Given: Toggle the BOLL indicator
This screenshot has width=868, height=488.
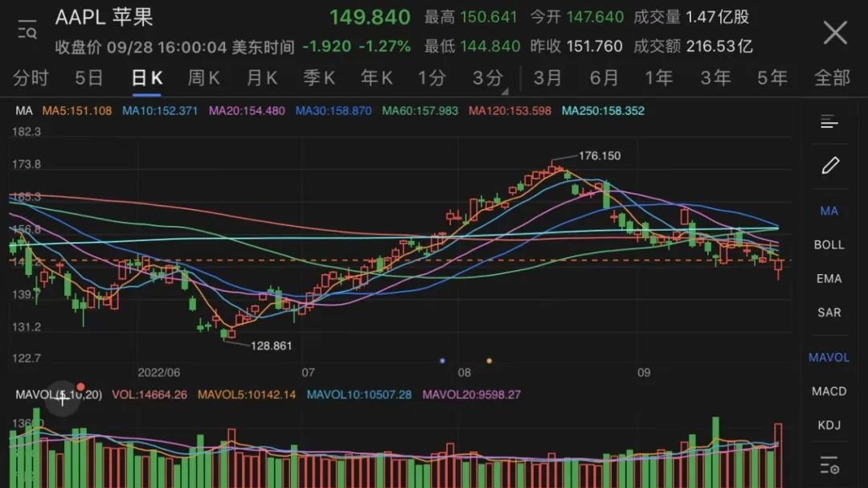Looking at the screenshot, I should tap(829, 245).
